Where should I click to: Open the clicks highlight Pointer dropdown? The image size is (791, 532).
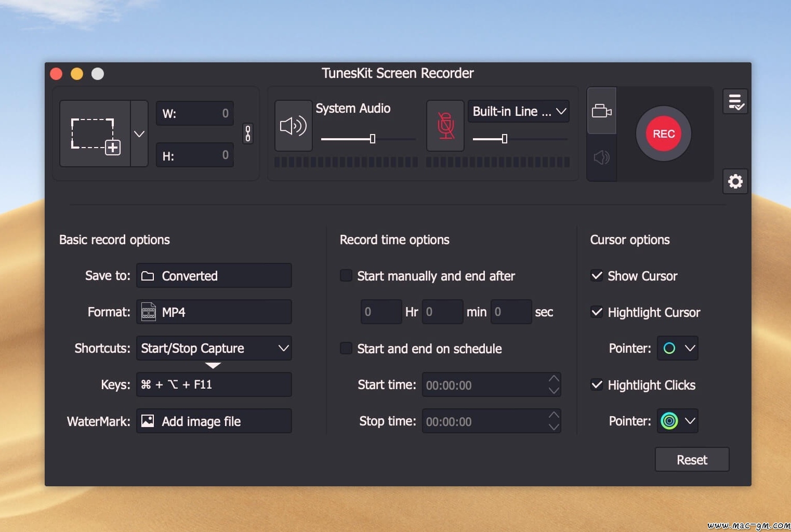[678, 421]
